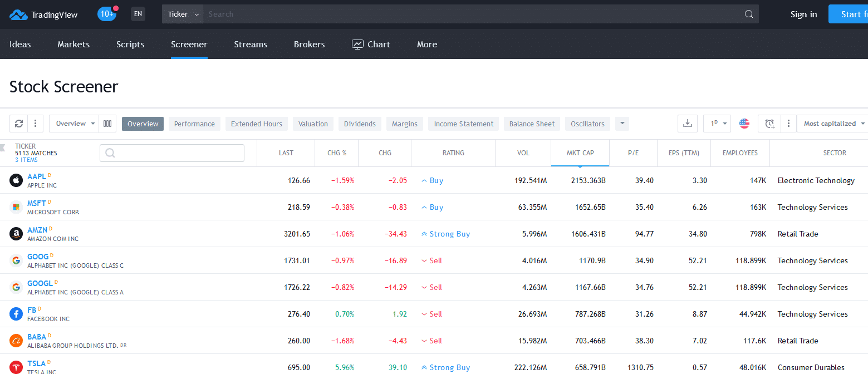Sort by the EPS (TTM) column header

point(684,153)
